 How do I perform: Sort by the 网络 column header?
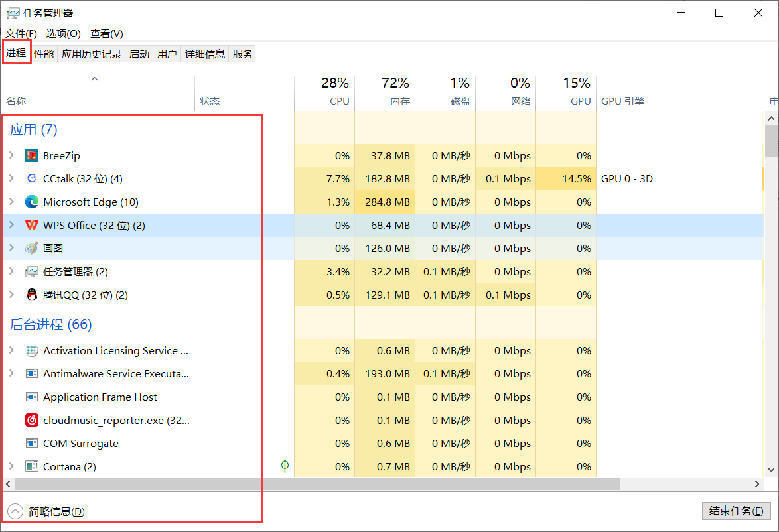(x=506, y=93)
